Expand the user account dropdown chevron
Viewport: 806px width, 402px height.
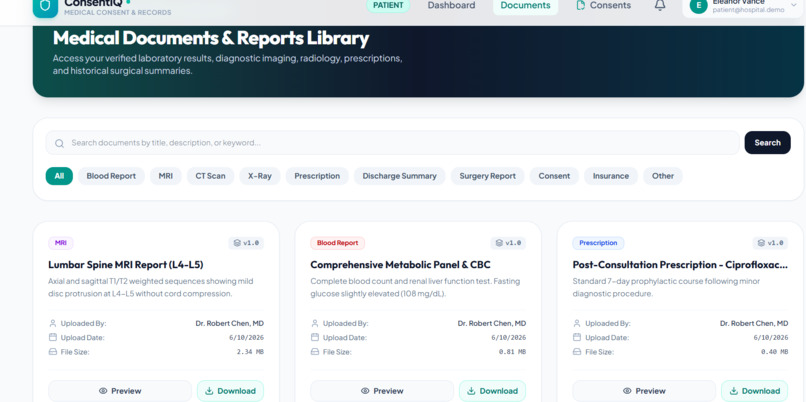click(795, 6)
